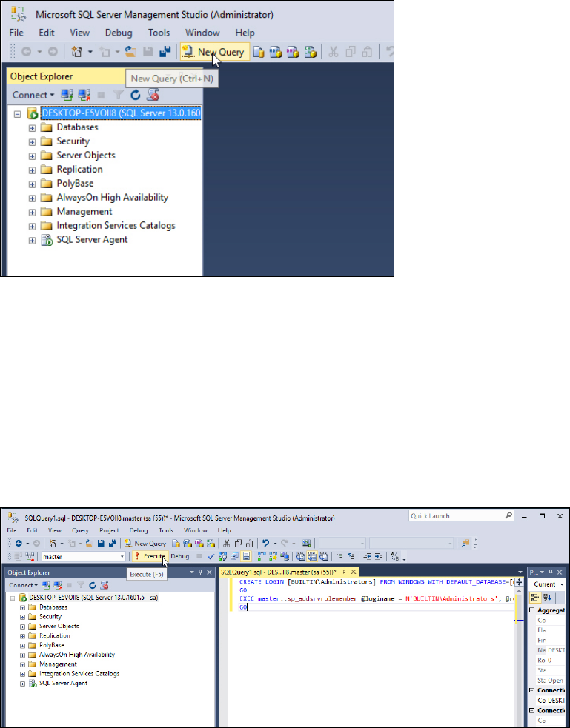
Task: Click Copy icon in lower toolbar
Action: click(x=238, y=543)
